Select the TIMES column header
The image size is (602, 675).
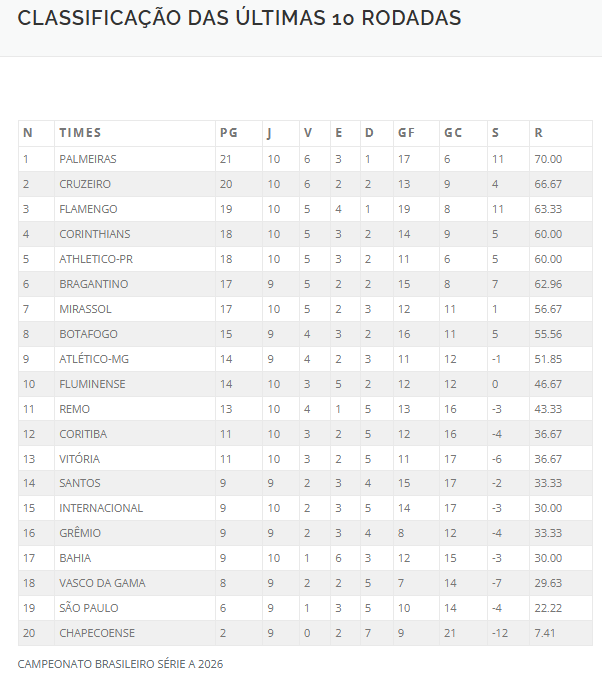80,133
